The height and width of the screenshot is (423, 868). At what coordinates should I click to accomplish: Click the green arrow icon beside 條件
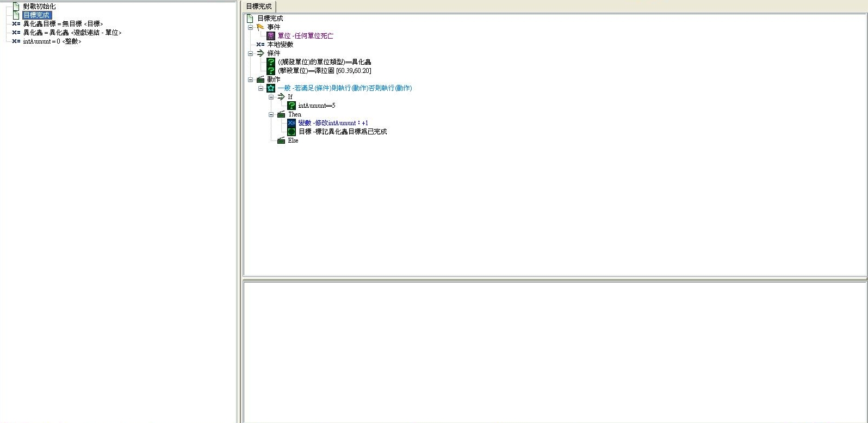[261, 53]
